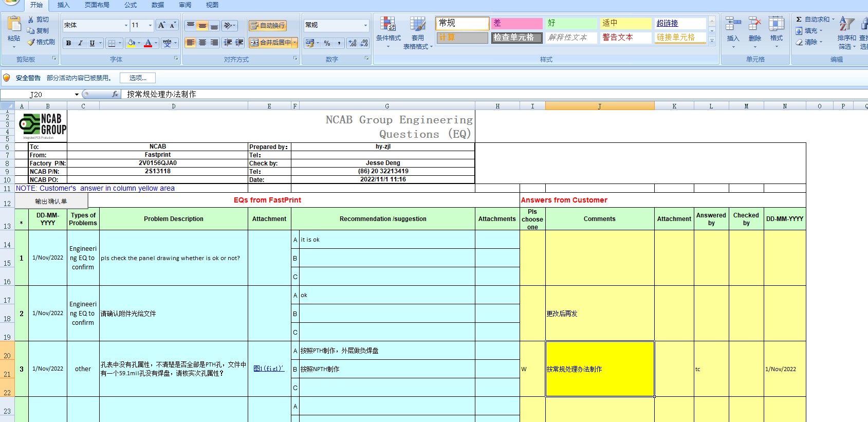Center text horizontally in cell
The width and height of the screenshot is (868, 422).
pyautogui.click(x=202, y=43)
